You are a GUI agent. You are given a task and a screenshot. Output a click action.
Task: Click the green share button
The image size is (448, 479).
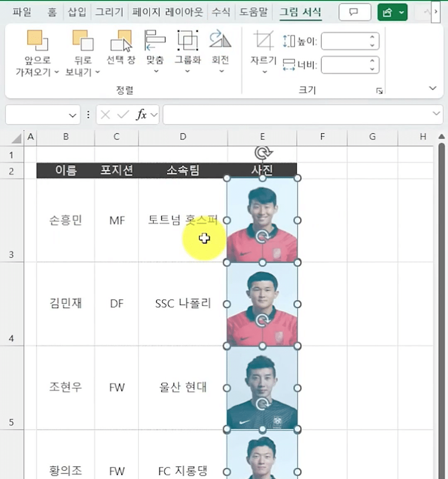coord(387,12)
